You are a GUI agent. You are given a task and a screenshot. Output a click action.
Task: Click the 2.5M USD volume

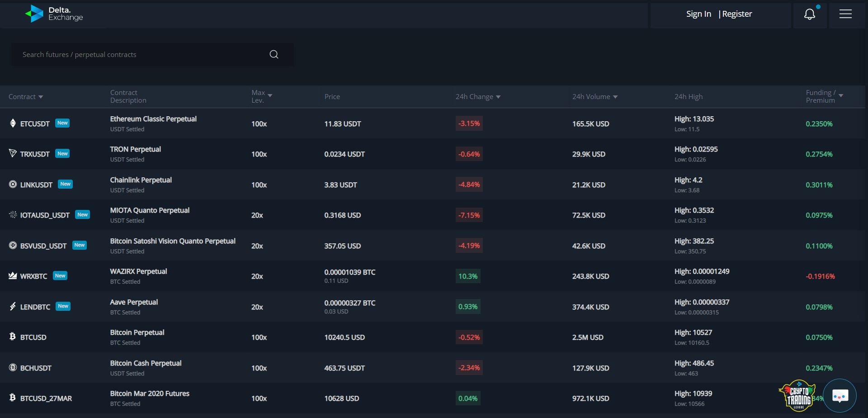[588, 337]
